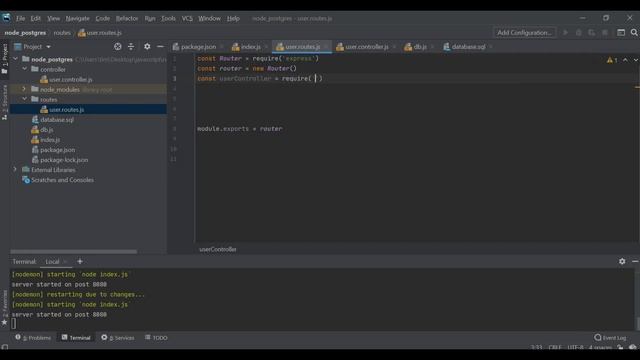The image size is (640, 360).
Task: Select user.controller.js in project tree
Action: 71,80
